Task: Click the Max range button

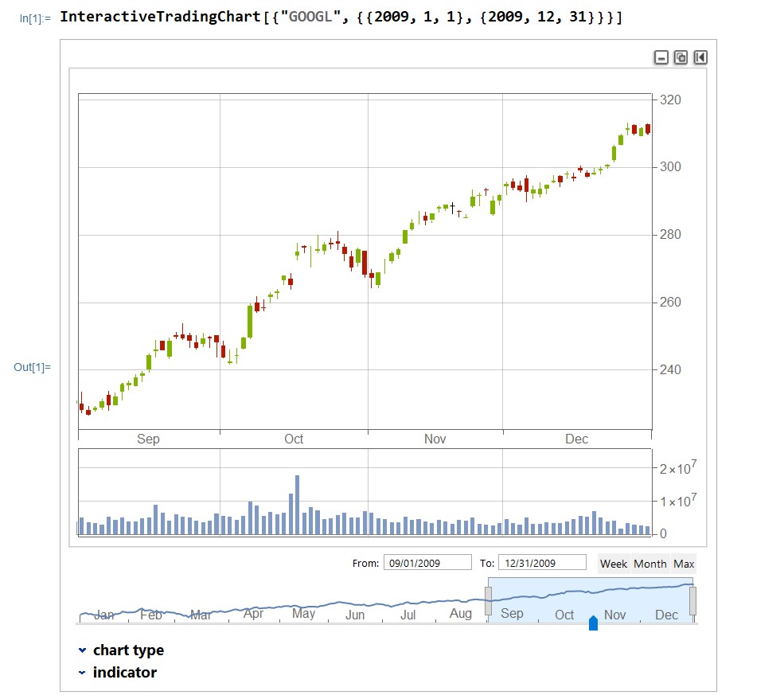Action: pos(684,564)
